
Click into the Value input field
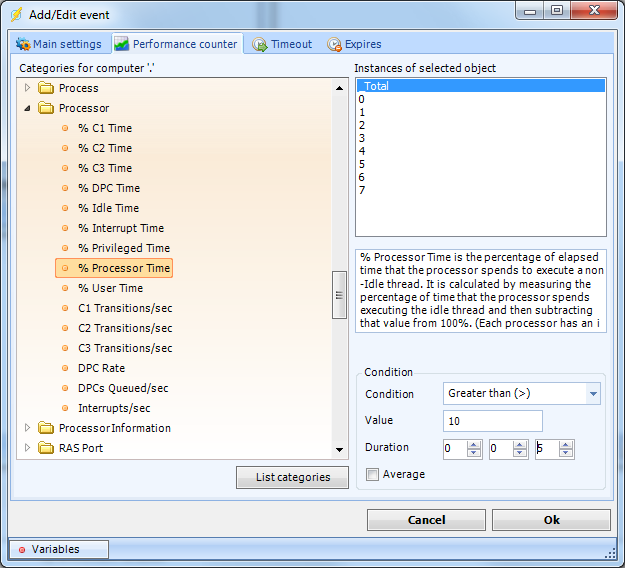coord(493,421)
